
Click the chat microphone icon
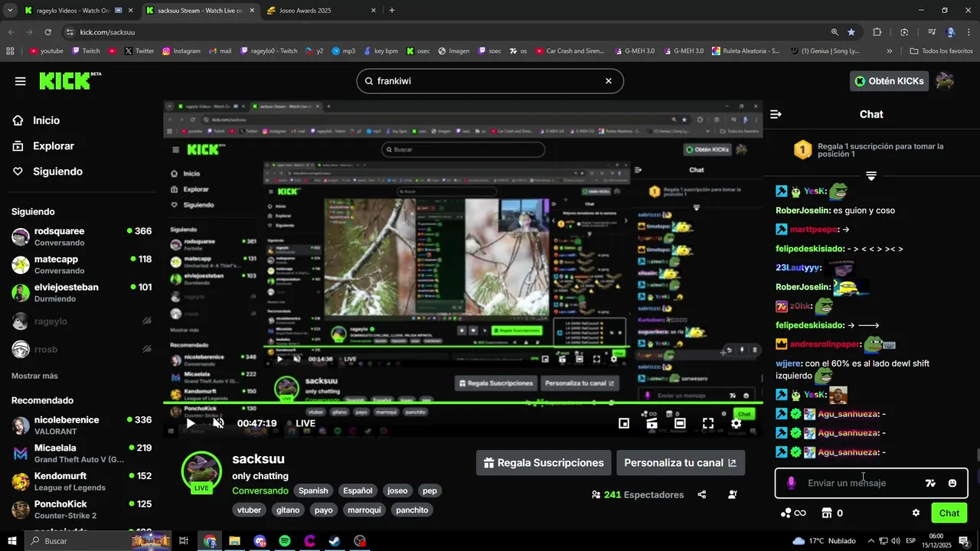791,483
